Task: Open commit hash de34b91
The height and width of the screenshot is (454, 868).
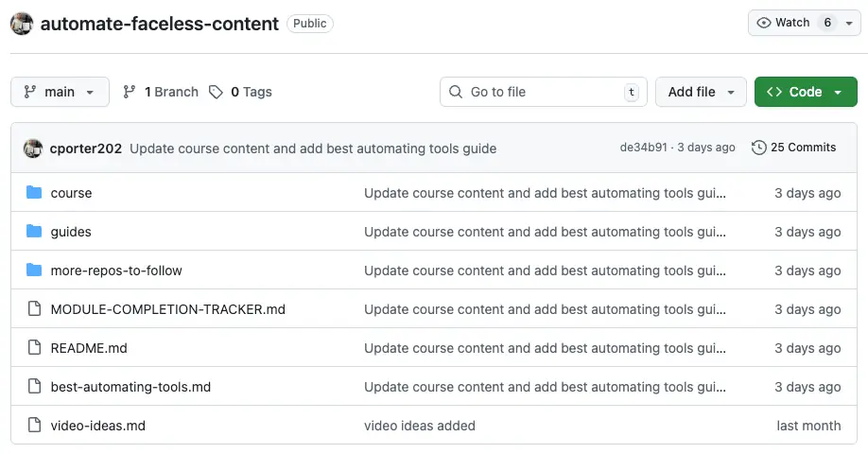Action: (x=643, y=148)
